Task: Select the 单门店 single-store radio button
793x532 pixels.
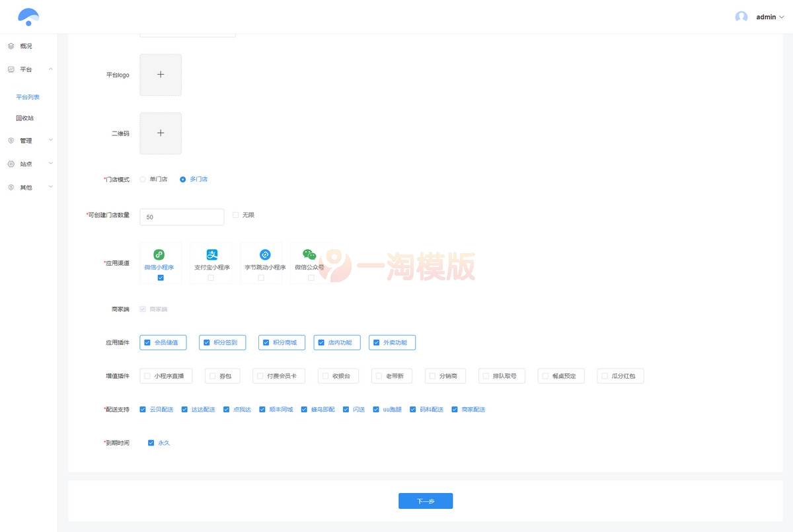Action: click(x=143, y=178)
